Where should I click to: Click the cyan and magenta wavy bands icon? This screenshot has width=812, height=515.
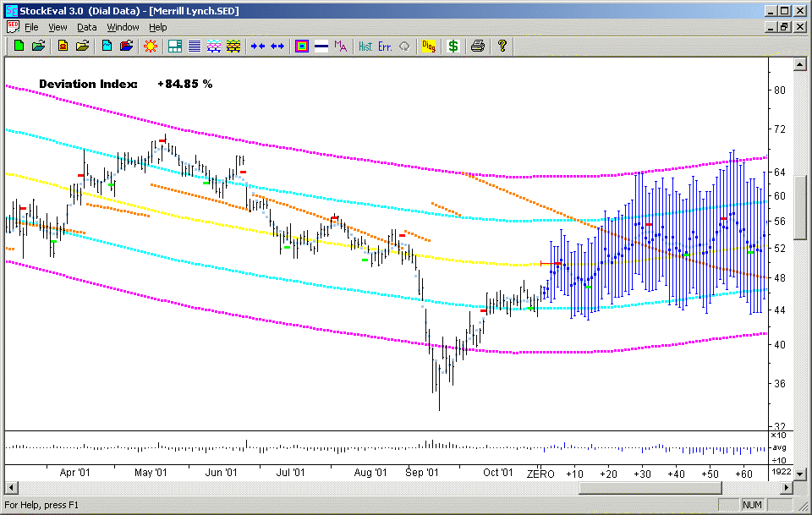[214, 46]
